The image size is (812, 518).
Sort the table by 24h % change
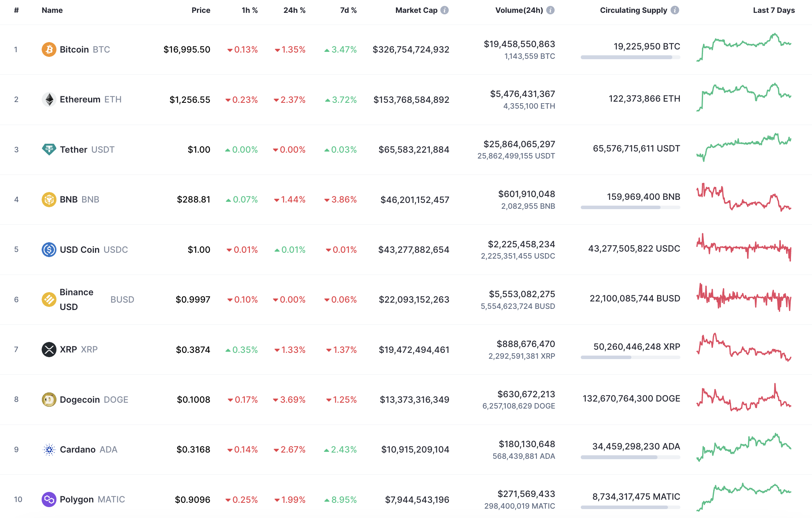click(x=294, y=11)
